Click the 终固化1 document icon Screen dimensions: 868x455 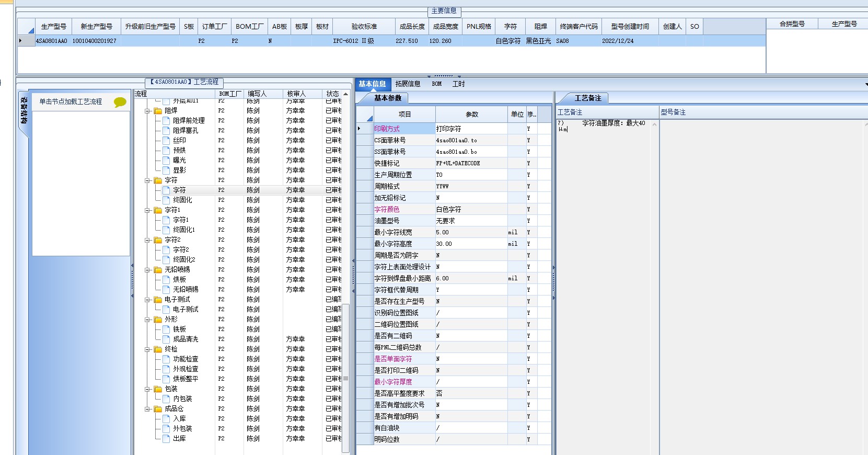[x=166, y=230]
